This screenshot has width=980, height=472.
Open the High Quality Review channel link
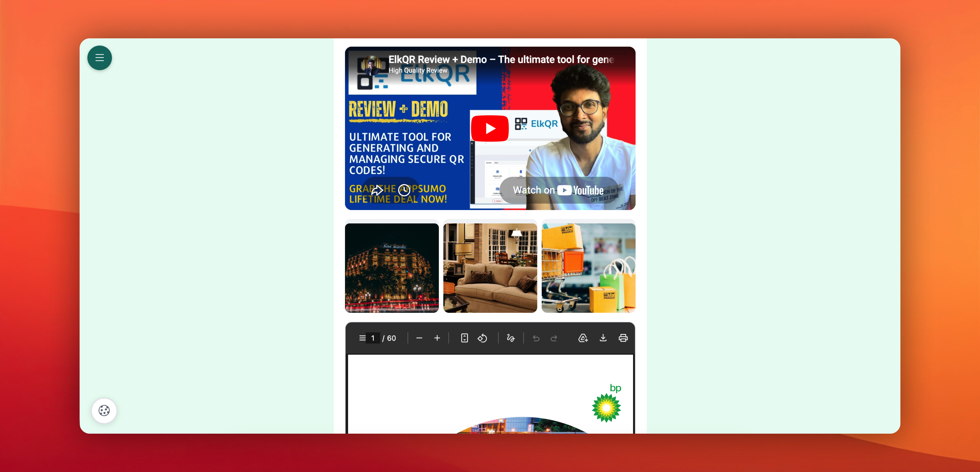point(418,70)
